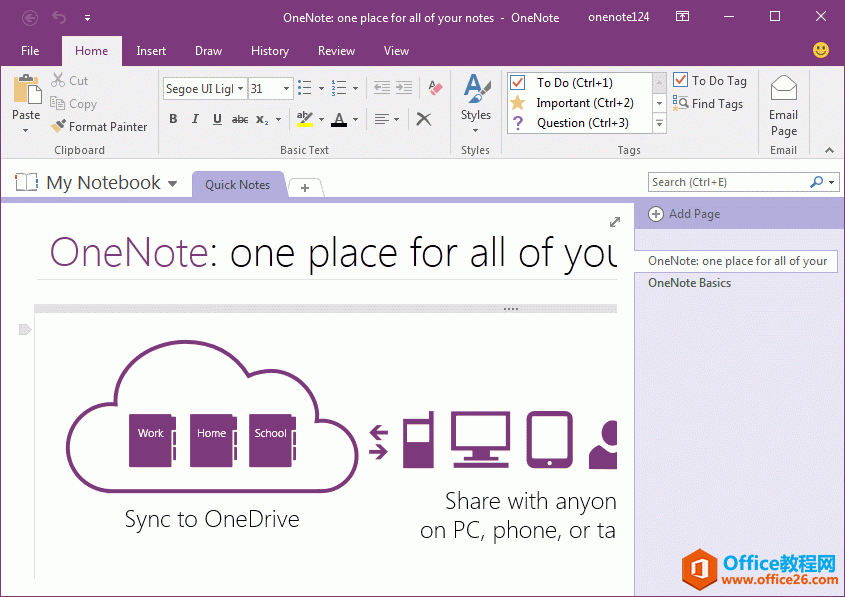Apply bold formatting

[x=172, y=119]
